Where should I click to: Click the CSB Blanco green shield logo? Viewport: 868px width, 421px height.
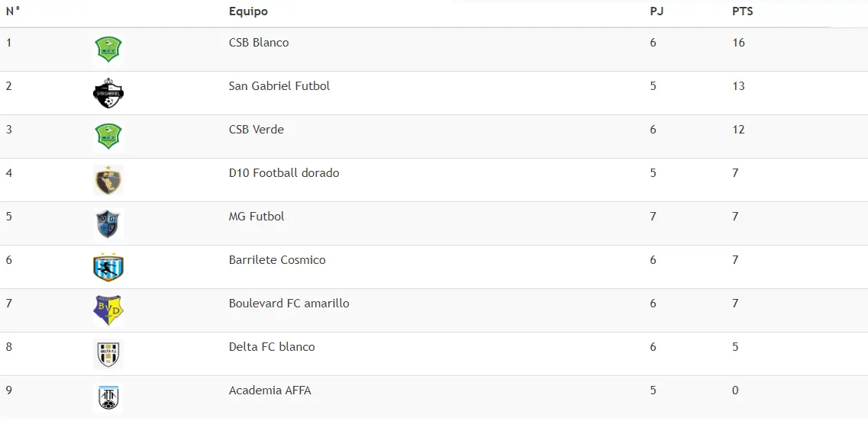click(x=108, y=50)
